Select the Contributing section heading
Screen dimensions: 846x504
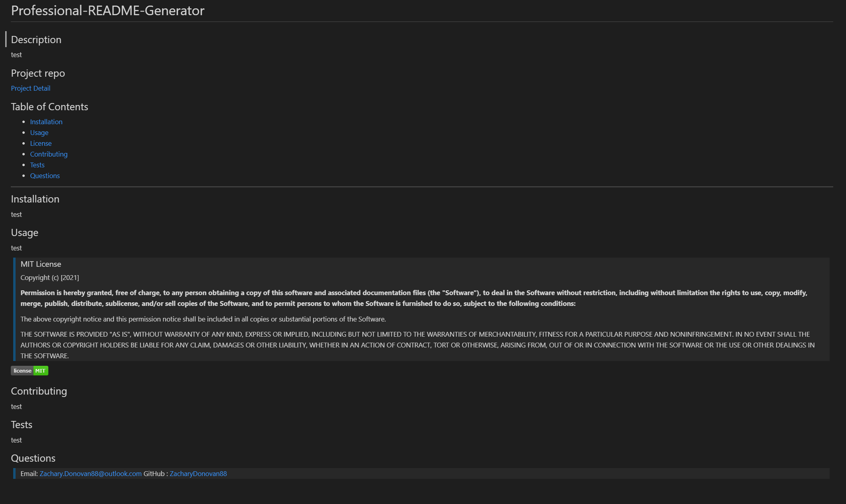(39, 391)
